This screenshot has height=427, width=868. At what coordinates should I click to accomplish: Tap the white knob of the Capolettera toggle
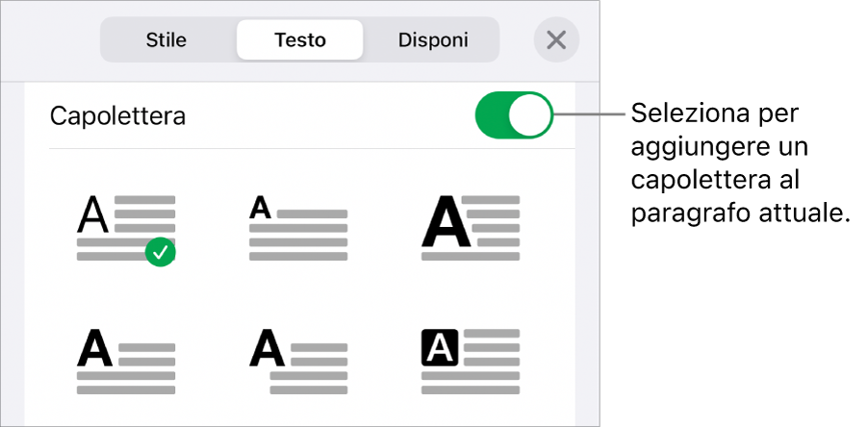coord(532,116)
